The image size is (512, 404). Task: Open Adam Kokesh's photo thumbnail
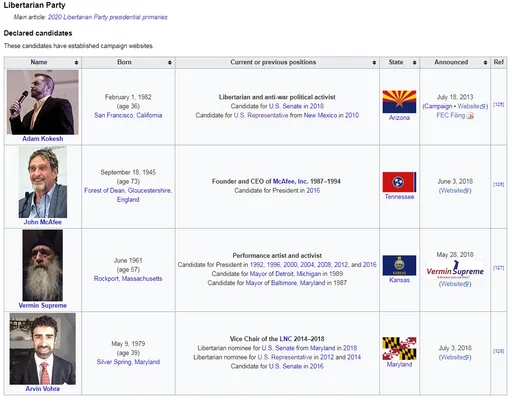tap(43, 102)
